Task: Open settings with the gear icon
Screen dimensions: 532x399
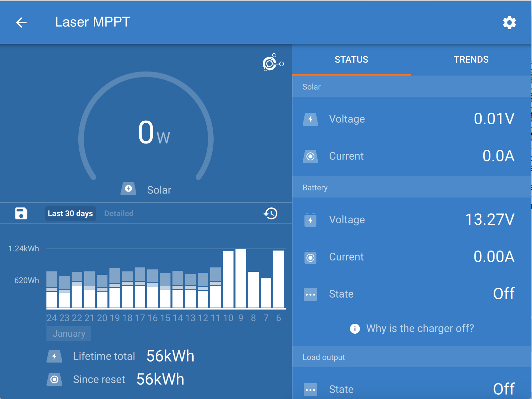Action: (509, 23)
